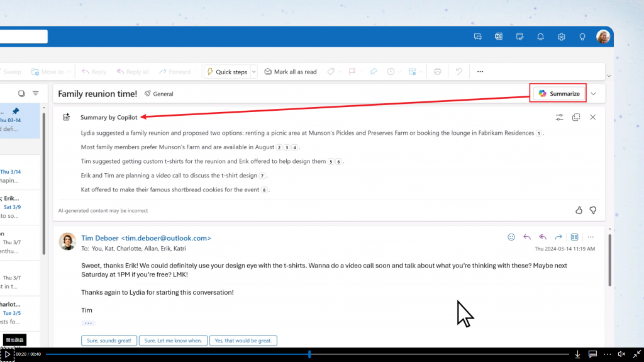
Task: Open the filter icon above message list
Action: click(36, 94)
